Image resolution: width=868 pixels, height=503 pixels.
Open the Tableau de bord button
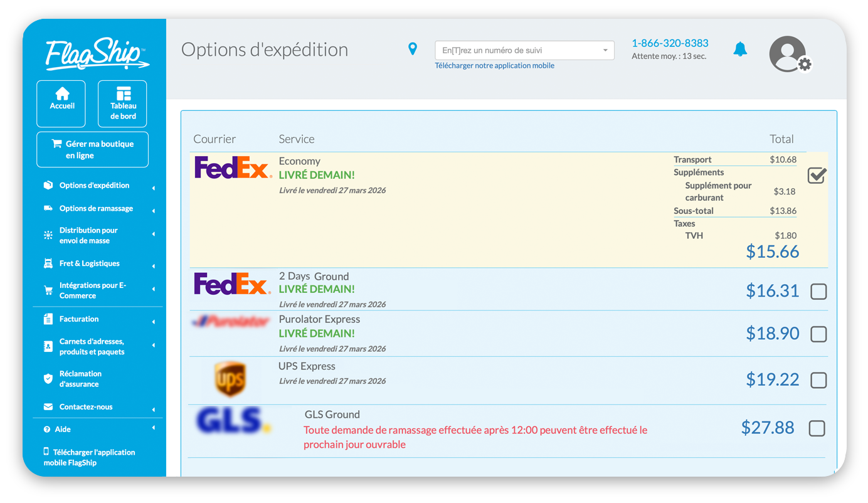click(123, 103)
